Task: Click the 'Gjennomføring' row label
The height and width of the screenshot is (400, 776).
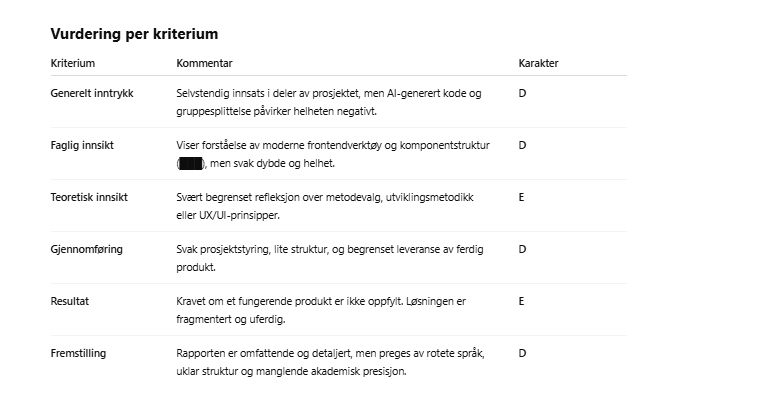Action: pos(87,250)
